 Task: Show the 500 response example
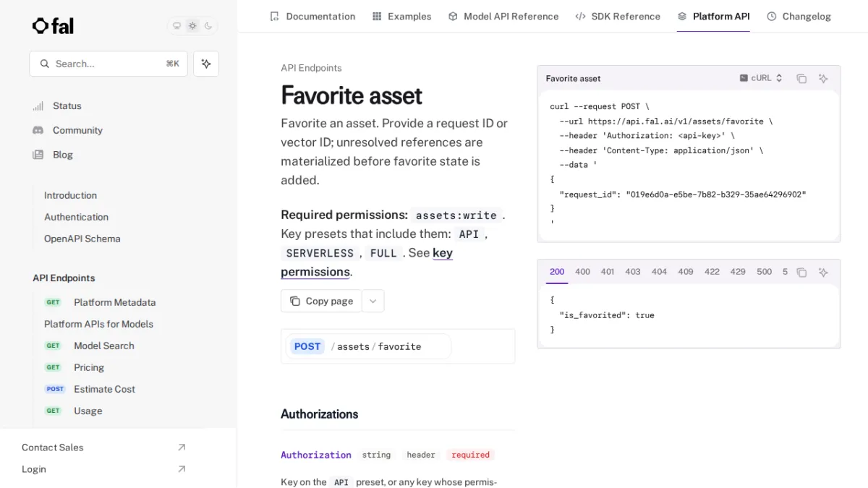coord(765,272)
